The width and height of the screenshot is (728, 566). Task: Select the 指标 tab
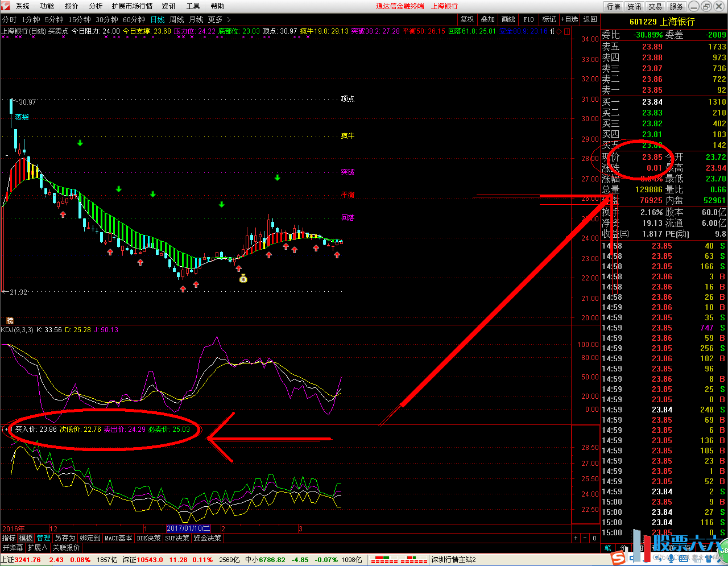tap(9, 538)
